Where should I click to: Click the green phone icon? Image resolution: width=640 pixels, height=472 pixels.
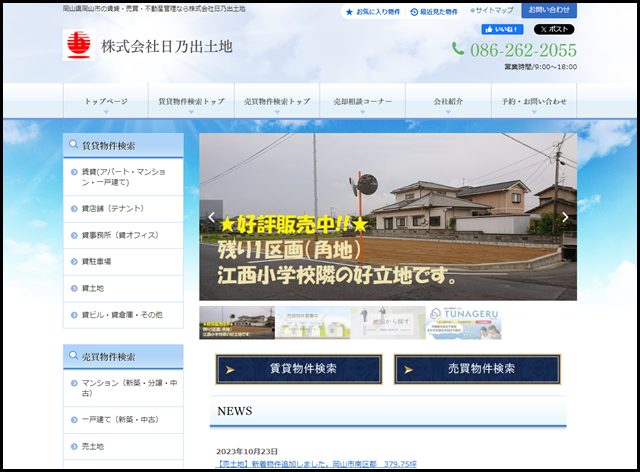coord(458,49)
